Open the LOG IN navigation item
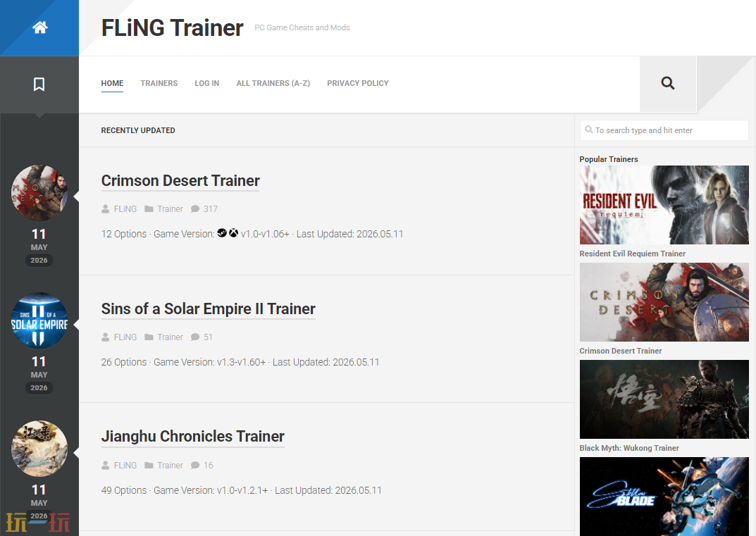756x536 pixels. pos(207,83)
